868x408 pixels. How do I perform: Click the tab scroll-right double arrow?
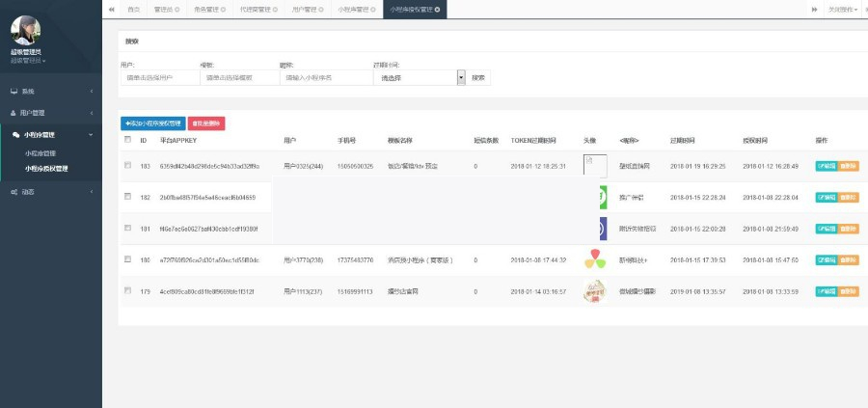point(815,9)
